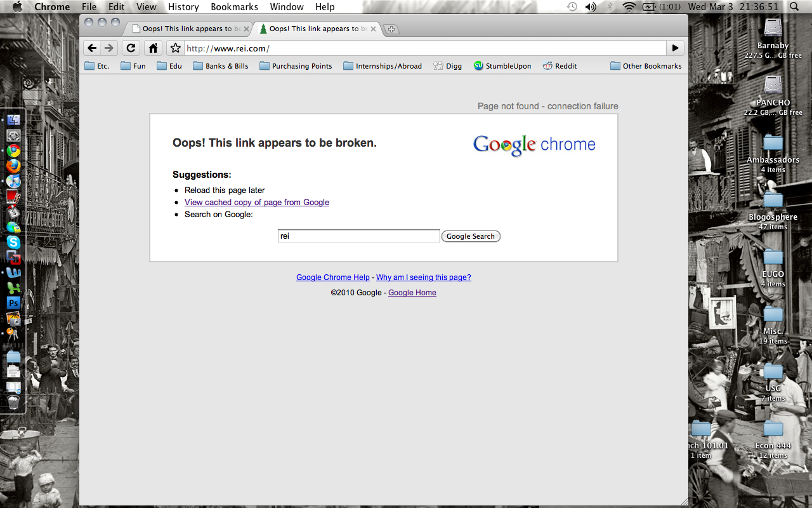Open the Help menu

point(325,7)
